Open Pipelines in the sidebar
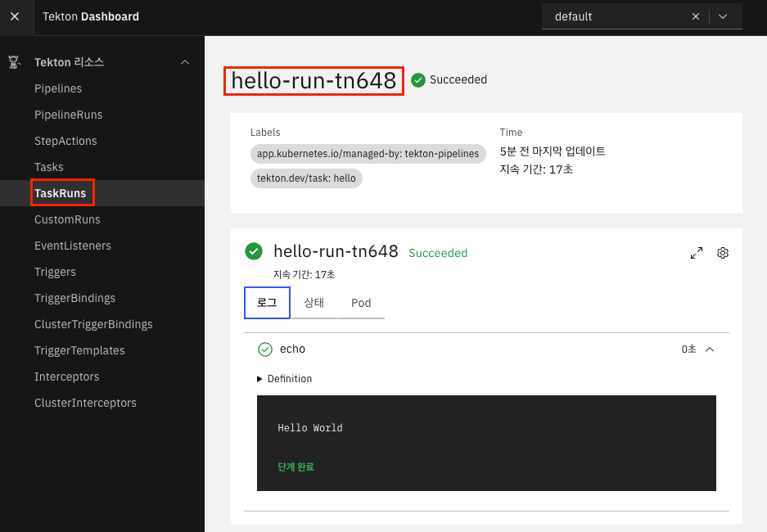 [x=58, y=88]
